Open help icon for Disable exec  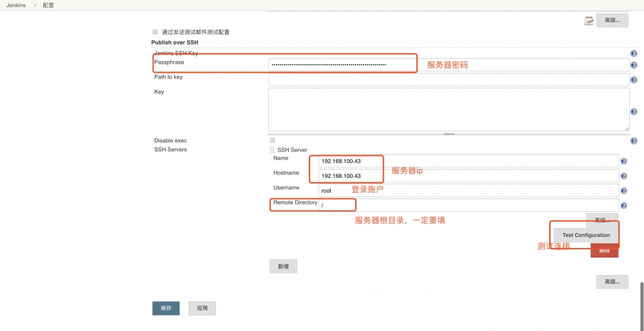pyautogui.click(x=634, y=140)
